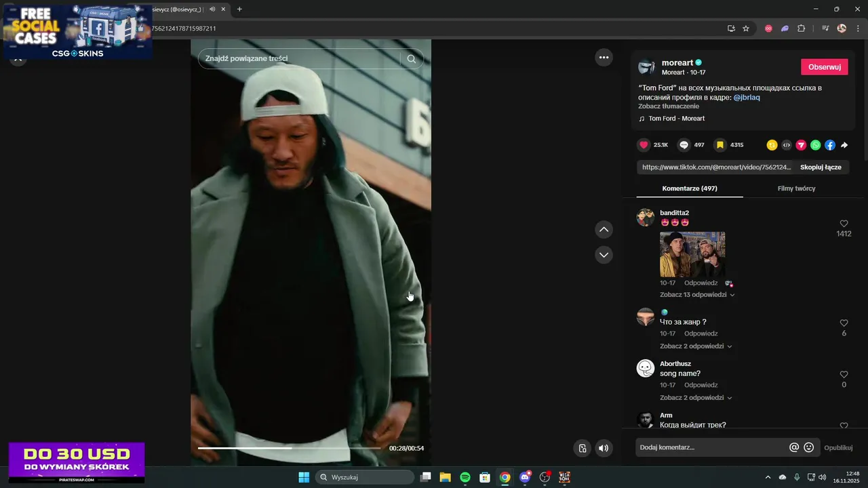
Task: Close the current browser tab
Action: point(223,9)
